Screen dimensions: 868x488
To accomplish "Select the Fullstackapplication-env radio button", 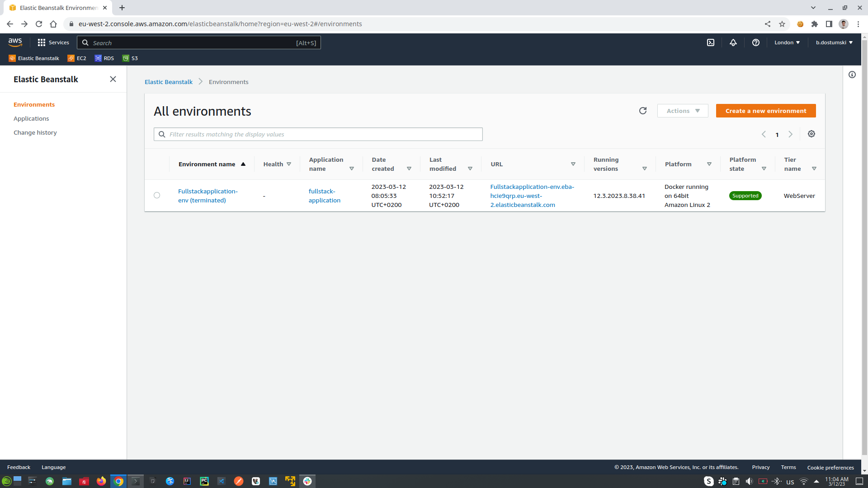I will [x=157, y=196].
